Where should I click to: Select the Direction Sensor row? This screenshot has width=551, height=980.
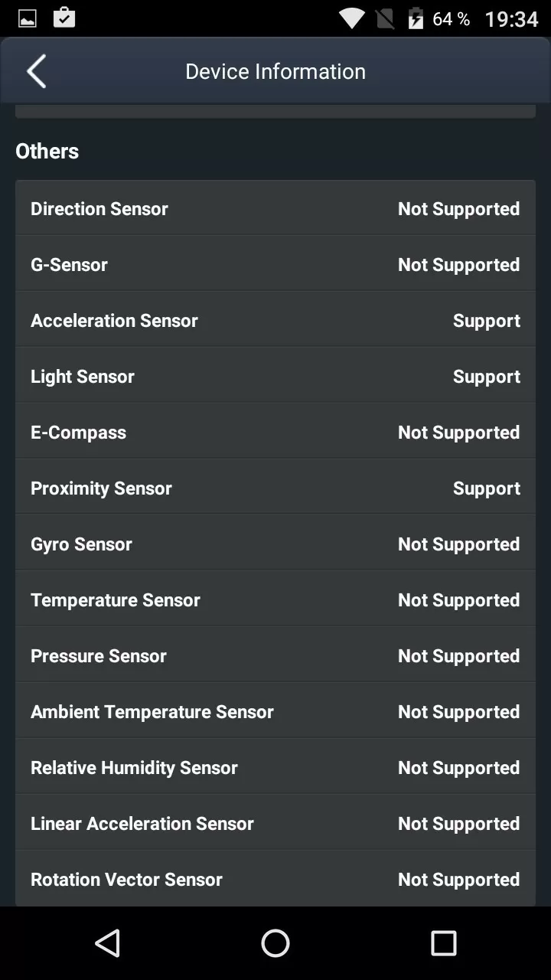[x=275, y=209]
